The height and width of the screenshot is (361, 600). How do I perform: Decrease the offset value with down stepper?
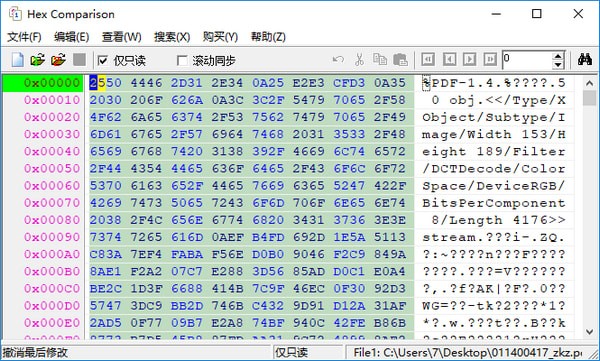pos(558,64)
